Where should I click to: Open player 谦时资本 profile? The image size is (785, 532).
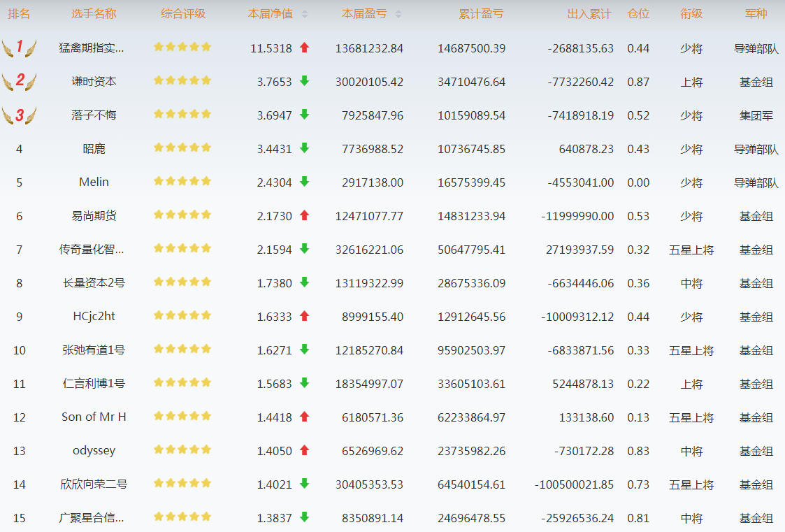tap(94, 82)
